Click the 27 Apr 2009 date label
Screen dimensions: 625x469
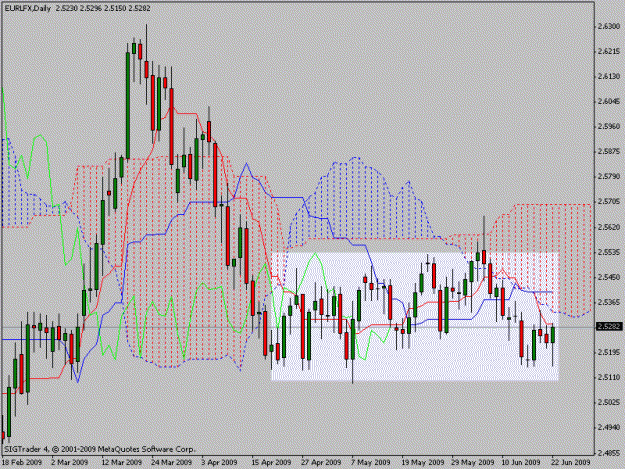coord(321,463)
